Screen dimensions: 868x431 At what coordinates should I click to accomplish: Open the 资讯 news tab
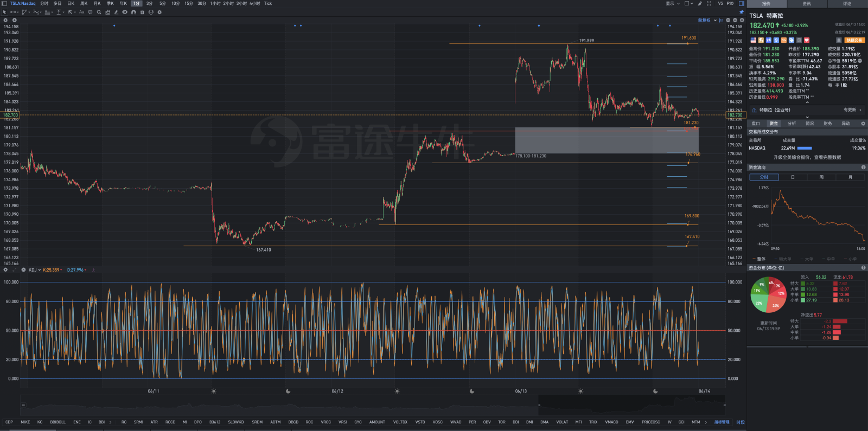pos(807,4)
